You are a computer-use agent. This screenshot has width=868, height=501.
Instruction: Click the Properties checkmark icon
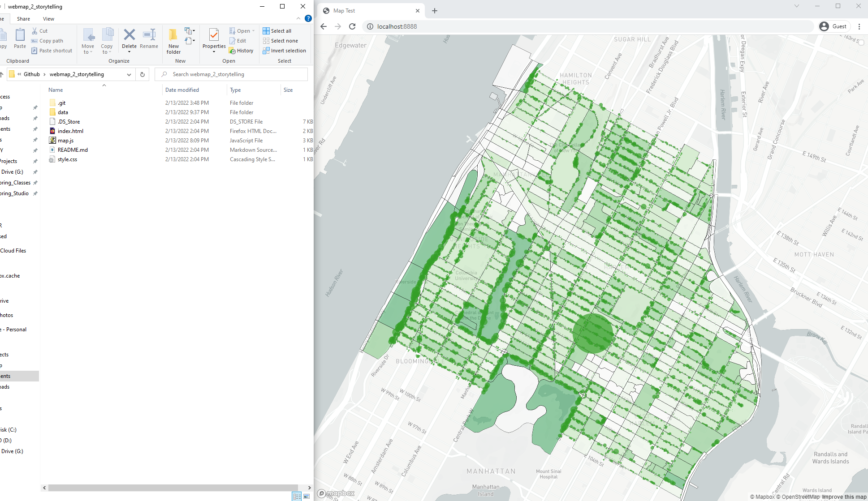point(214,35)
